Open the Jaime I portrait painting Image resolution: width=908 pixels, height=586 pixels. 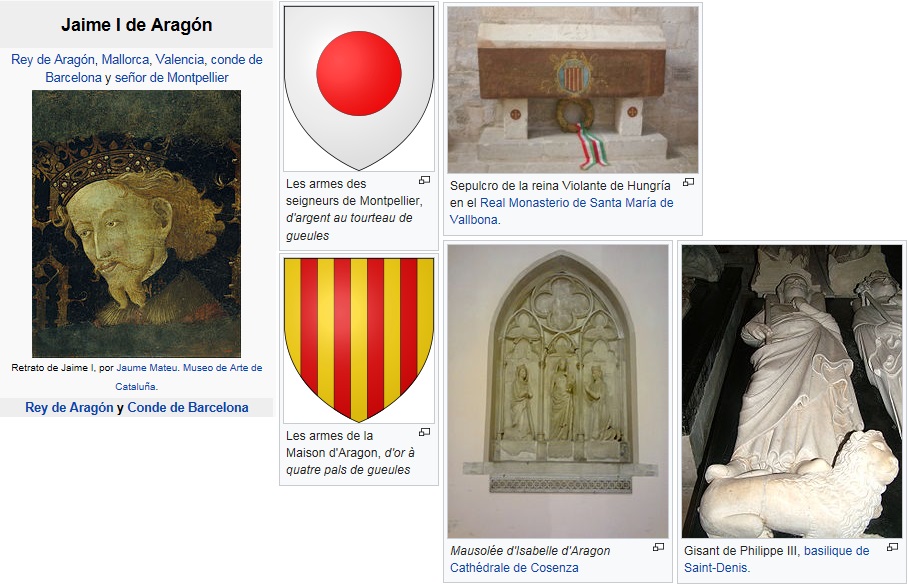136,224
